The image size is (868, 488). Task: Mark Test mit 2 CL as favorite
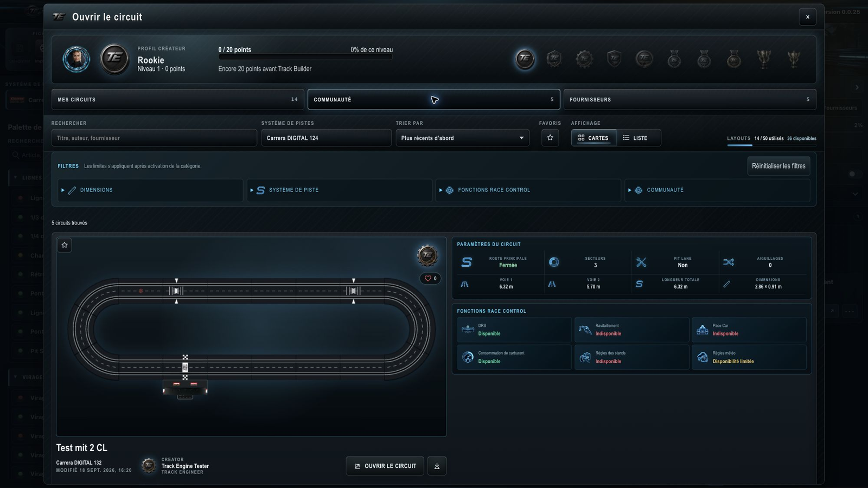65,245
